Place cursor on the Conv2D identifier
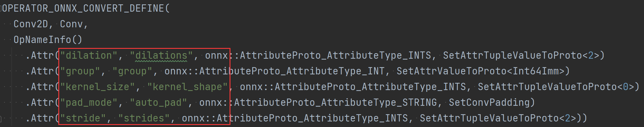Viewport: 644px width, 127px height. pos(30,24)
